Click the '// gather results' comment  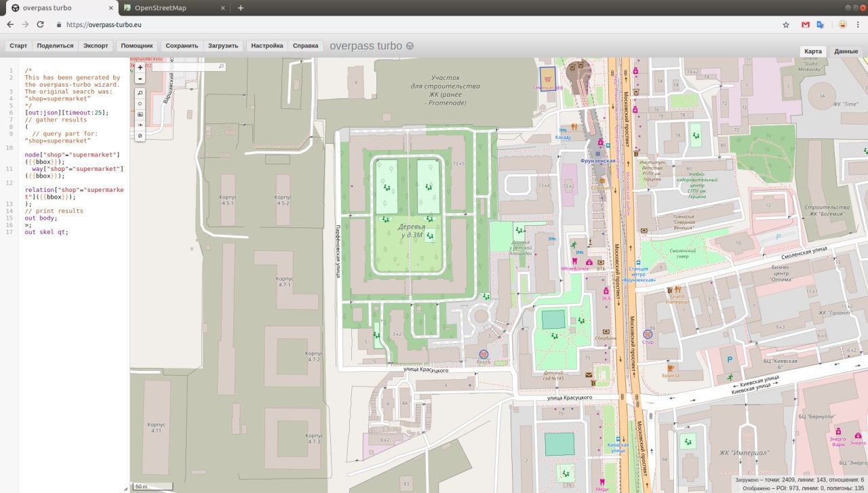coord(56,119)
